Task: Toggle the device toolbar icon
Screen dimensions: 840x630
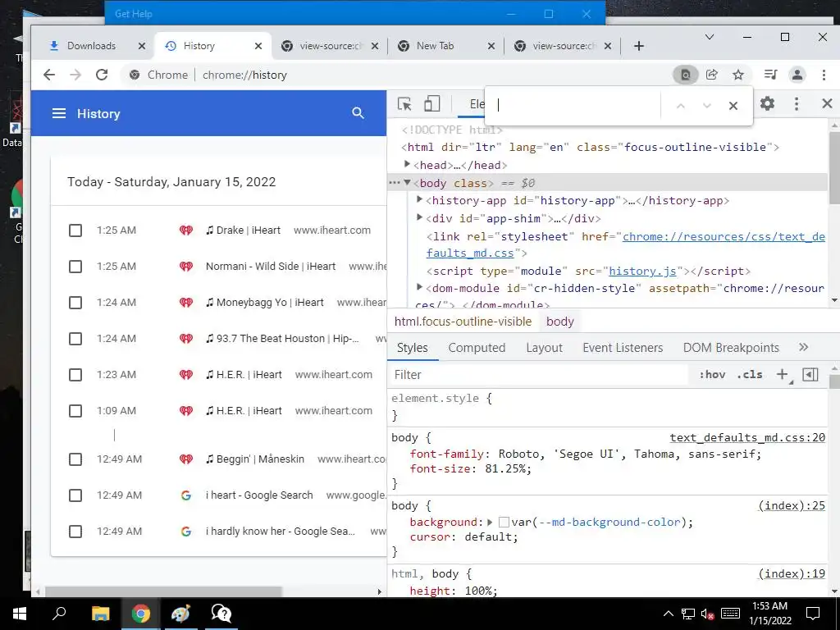Action: 431,103
